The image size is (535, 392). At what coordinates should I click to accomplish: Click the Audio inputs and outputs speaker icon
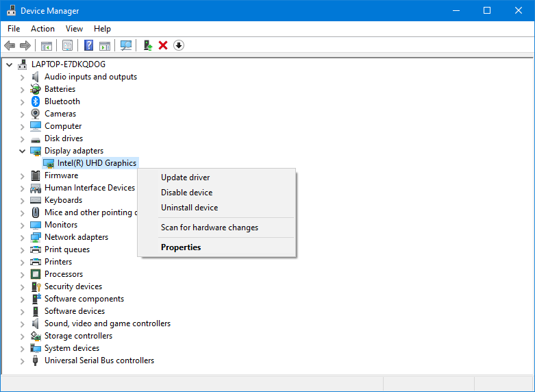[x=35, y=77]
